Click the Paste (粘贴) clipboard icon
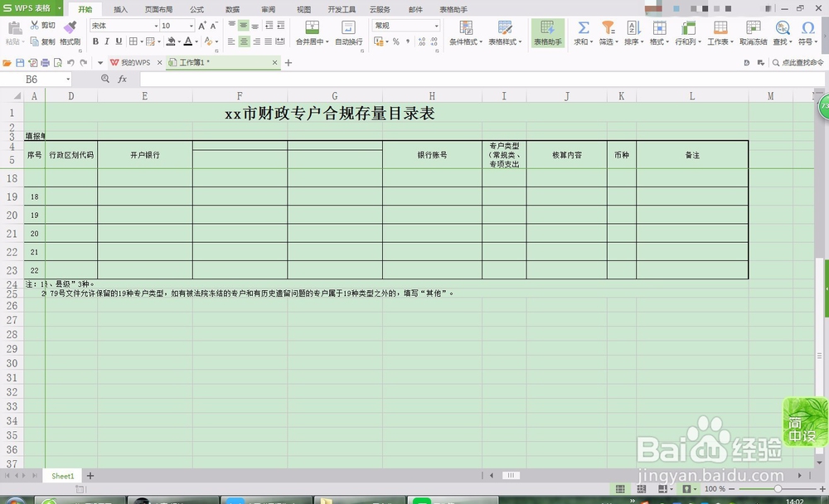Image resolution: width=829 pixels, height=504 pixels. tap(14, 28)
